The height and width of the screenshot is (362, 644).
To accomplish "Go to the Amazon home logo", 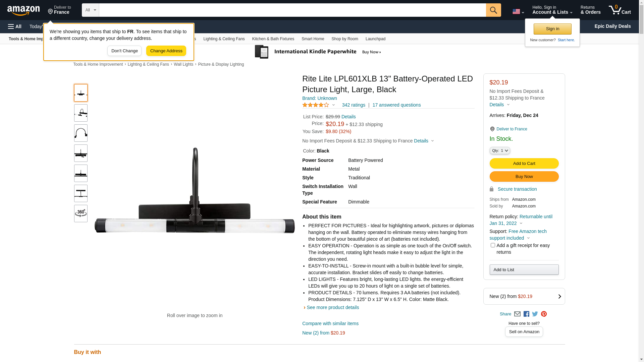I will [x=23, y=11].
